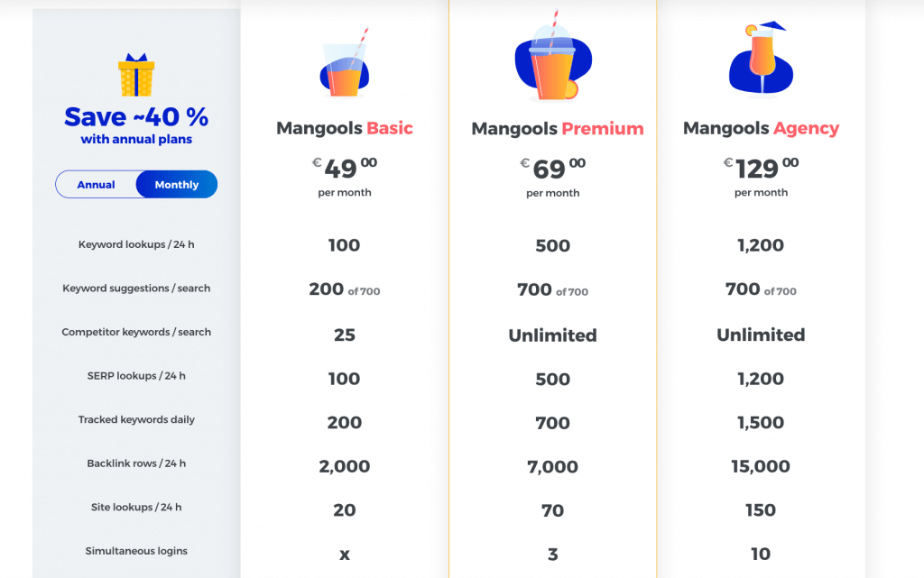The width and height of the screenshot is (924, 578).
Task: Click the Unlimited competitor keywords value for Premium
Action: (552, 335)
